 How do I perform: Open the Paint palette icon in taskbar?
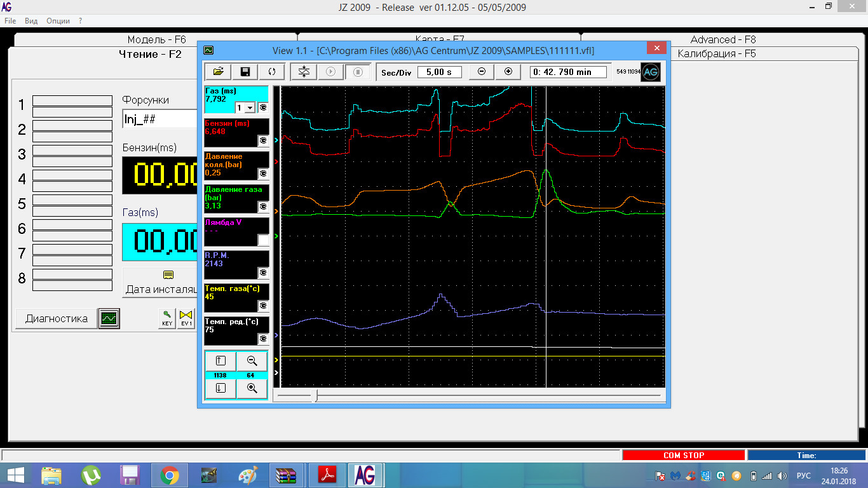coord(247,475)
